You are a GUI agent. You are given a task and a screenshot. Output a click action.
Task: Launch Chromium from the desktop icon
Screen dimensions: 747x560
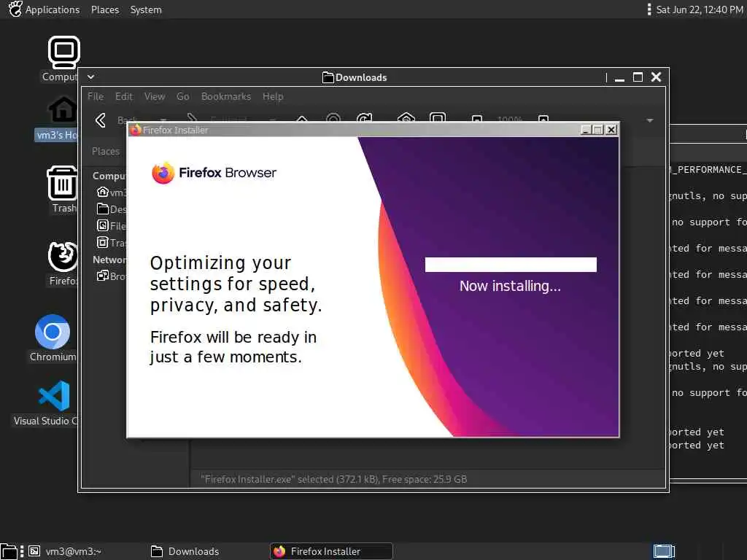53,332
